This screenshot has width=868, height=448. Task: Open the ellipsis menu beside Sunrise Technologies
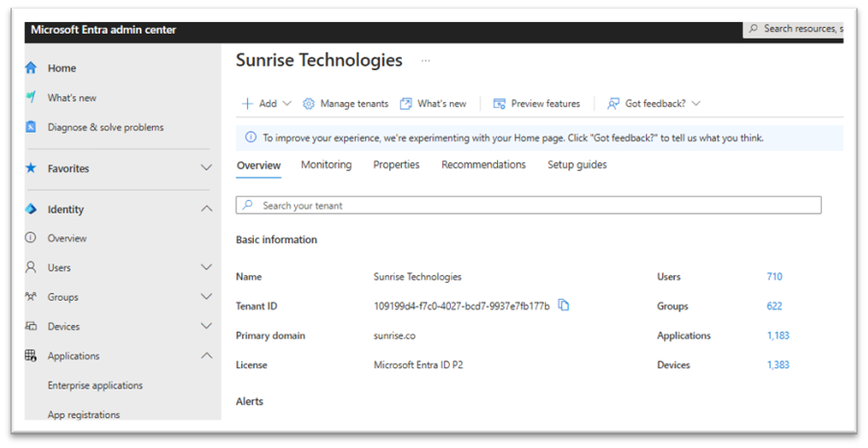coord(425,61)
